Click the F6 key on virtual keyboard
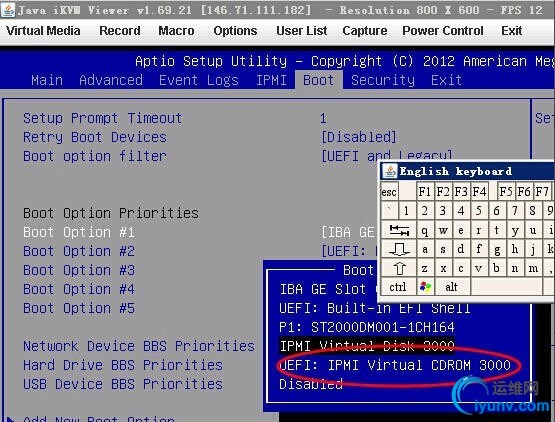This screenshot has width=555, height=422. click(x=524, y=192)
